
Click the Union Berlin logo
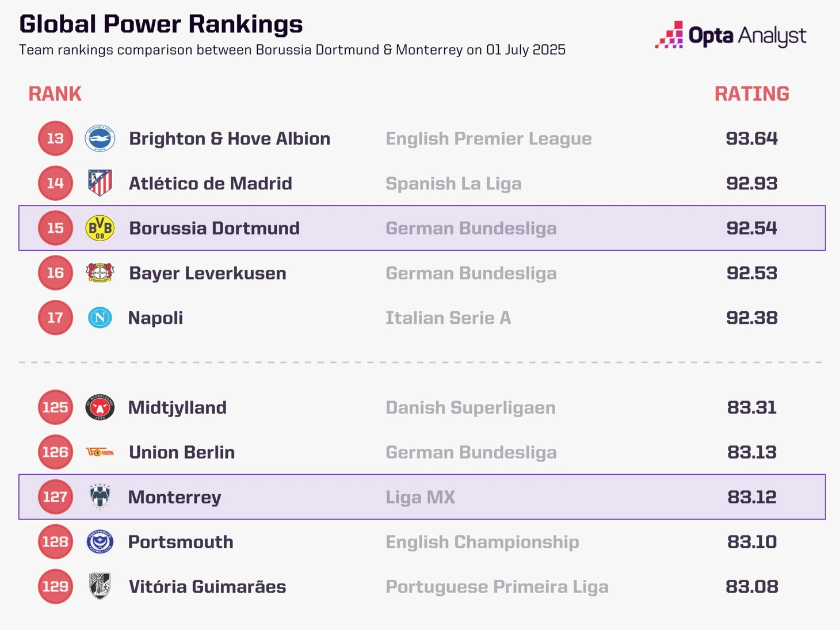pyautogui.click(x=100, y=452)
